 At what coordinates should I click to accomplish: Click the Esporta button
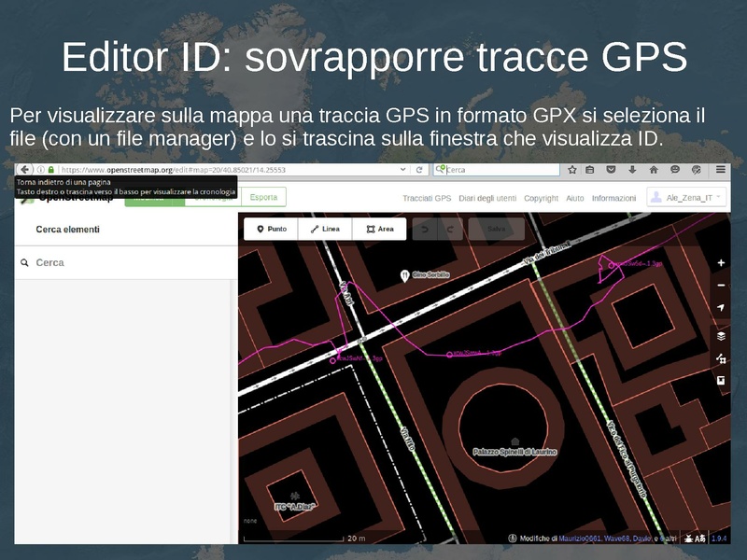coord(263,198)
